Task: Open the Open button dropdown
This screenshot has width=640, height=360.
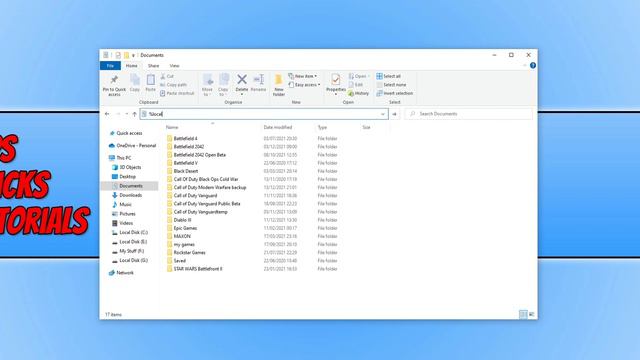Action: click(359, 76)
